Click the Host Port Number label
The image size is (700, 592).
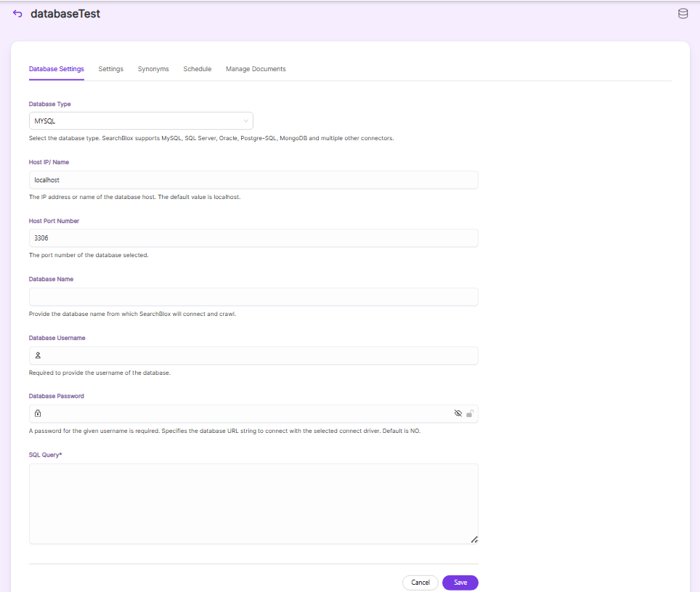[x=54, y=221]
